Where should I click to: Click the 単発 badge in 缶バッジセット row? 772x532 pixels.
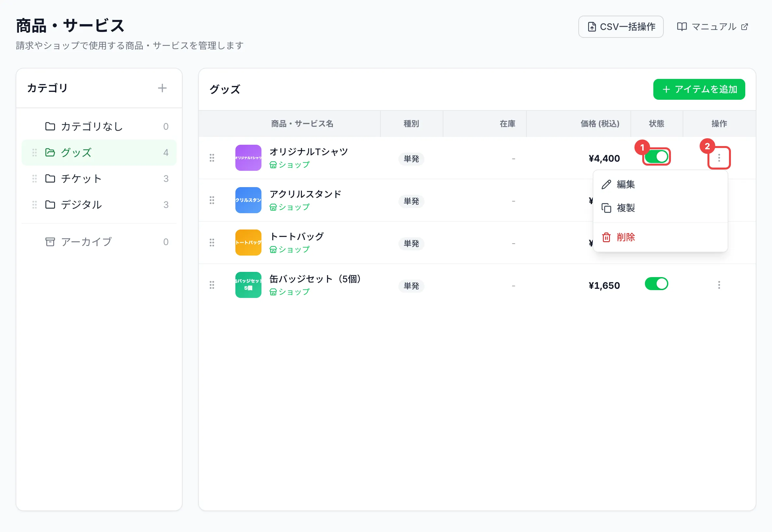click(x=411, y=286)
